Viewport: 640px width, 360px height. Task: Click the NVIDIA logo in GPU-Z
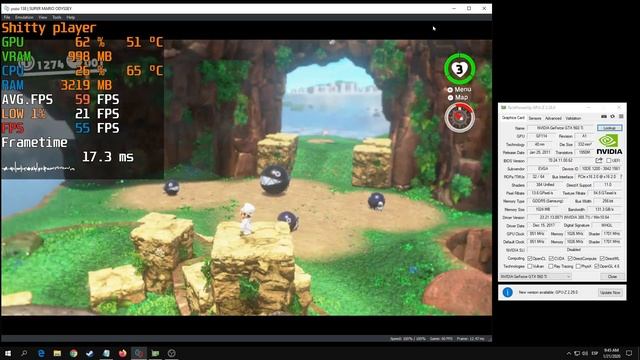[x=609, y=144]
